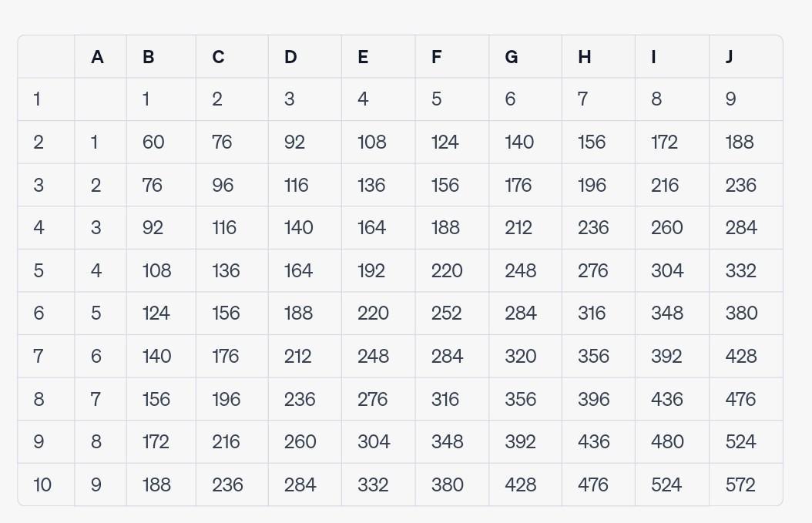Click cell containing 572
The width and height of the screenshot is (812, 523).
tap(746, 484)
